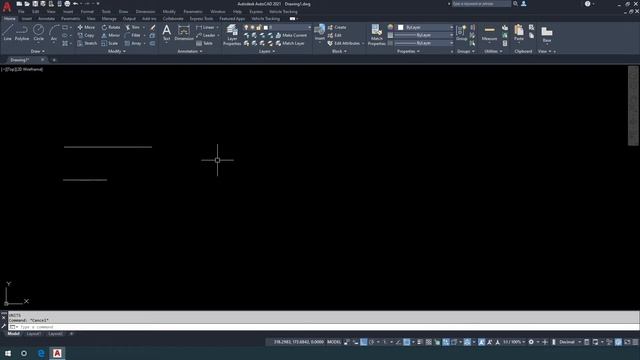Expand the Annotation panel dropdown
Screen dimensions: 640x360
[190, 51]
